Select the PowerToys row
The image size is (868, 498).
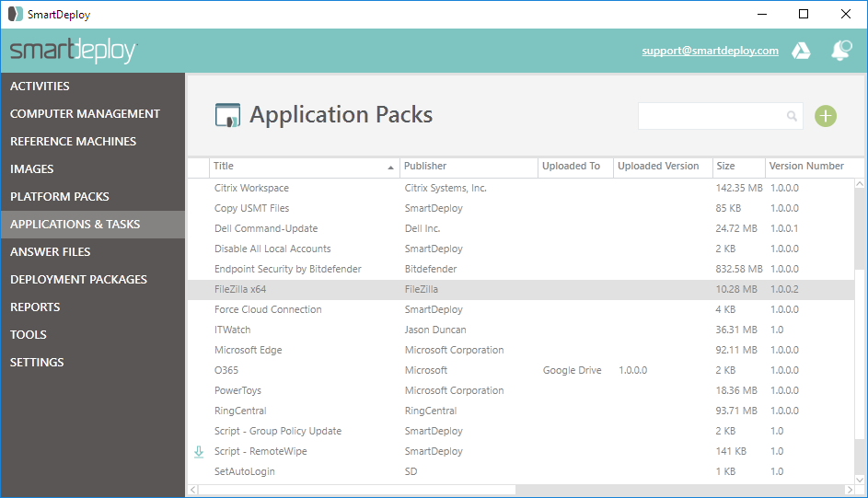[x=521, y=390]
